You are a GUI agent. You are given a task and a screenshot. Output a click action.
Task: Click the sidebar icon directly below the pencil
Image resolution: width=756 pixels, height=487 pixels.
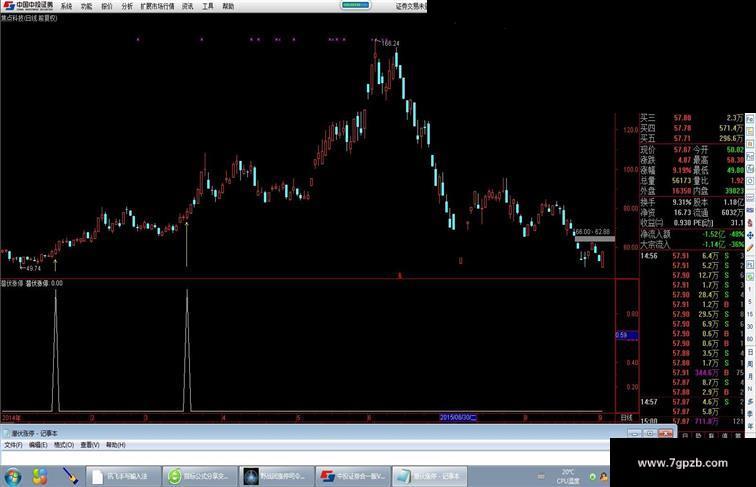click(x=750, y=264)
